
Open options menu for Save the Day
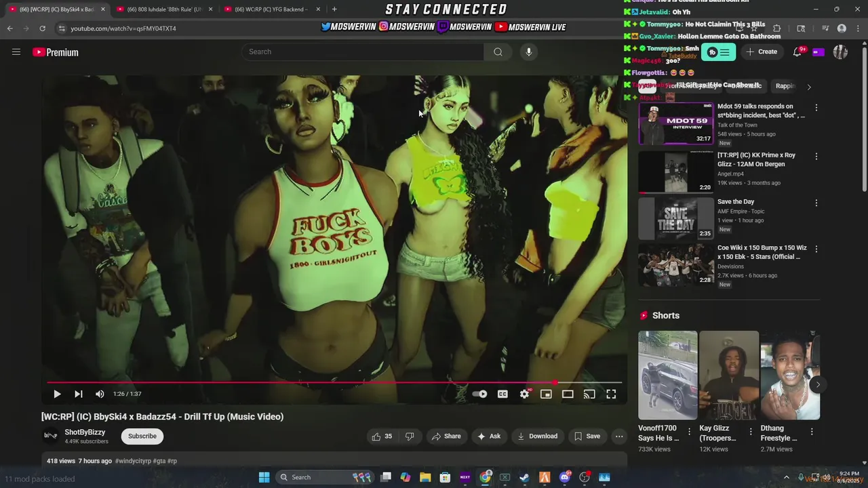click(x=816, y=203)
